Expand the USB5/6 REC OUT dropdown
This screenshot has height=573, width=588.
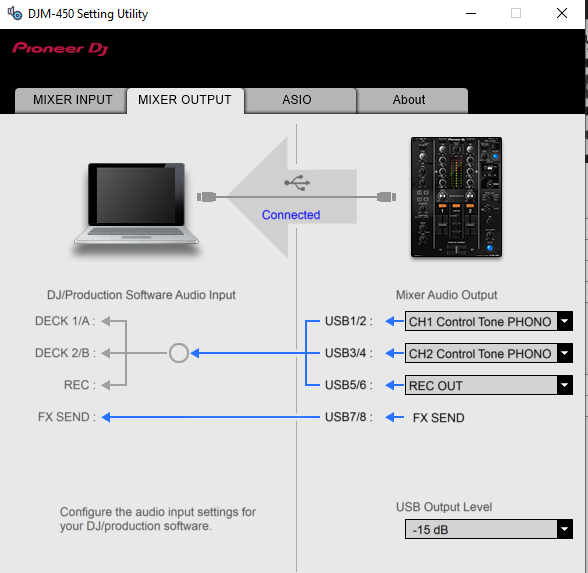click(489, 385)
